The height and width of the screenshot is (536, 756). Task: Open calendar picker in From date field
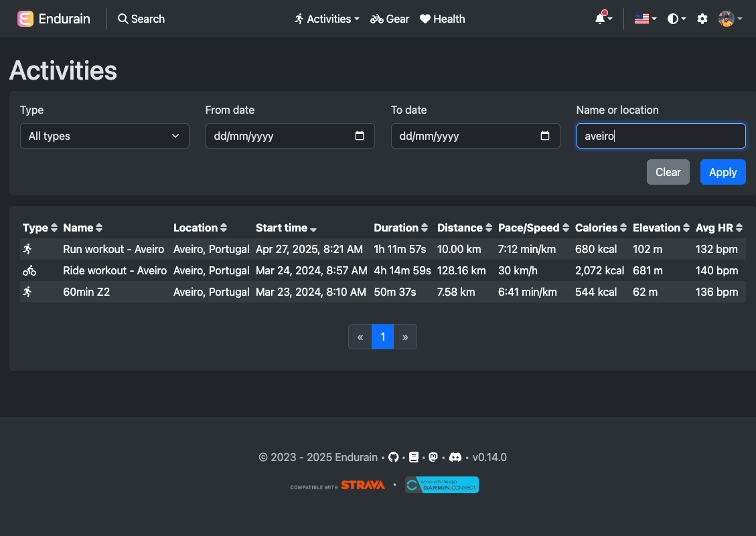(360, 136)
